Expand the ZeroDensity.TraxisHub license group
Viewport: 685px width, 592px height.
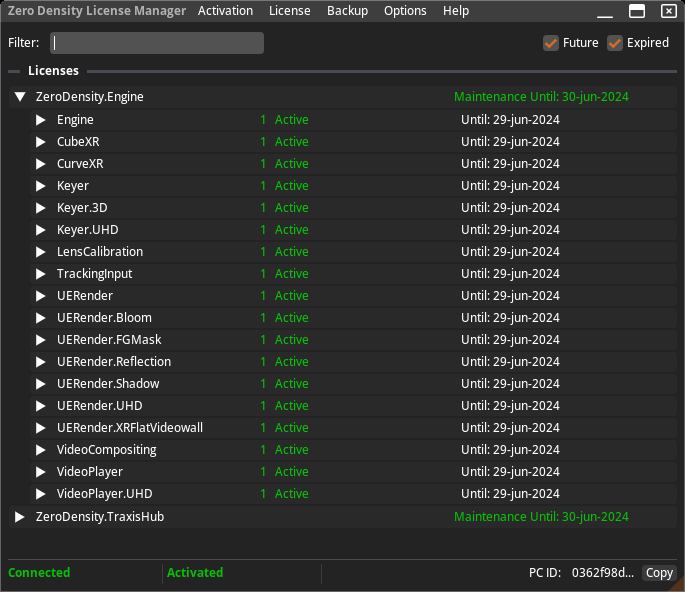(x=19, y=517)
